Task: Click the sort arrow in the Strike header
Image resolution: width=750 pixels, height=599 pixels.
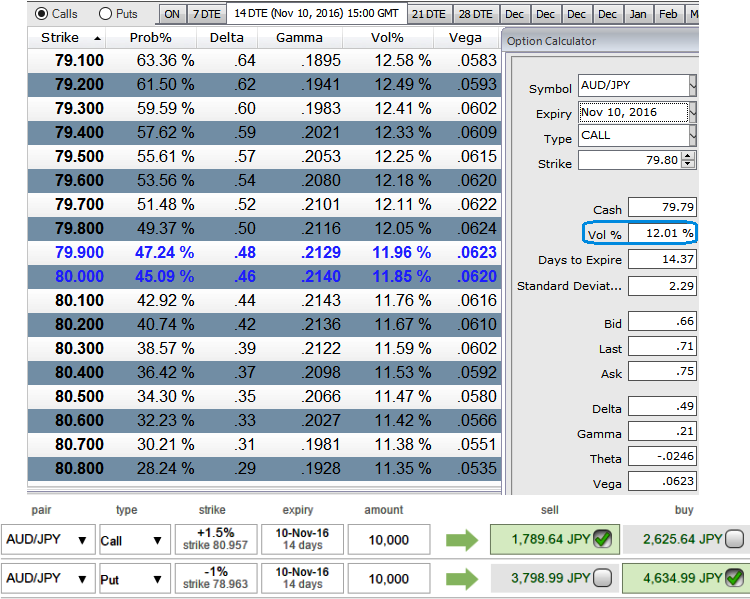Action: tap(97, 38)
